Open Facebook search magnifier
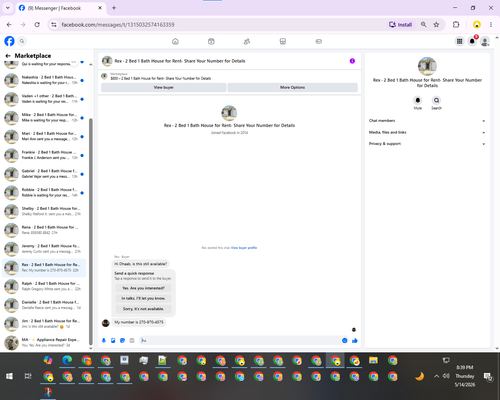500x400 pixels. pos(22,41)
